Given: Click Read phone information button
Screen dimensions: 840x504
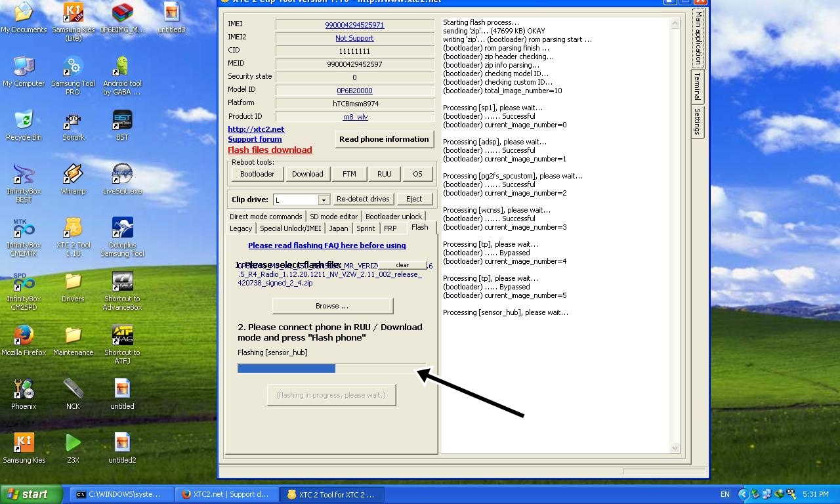Looking at the screenshot, I should [384, 139].
